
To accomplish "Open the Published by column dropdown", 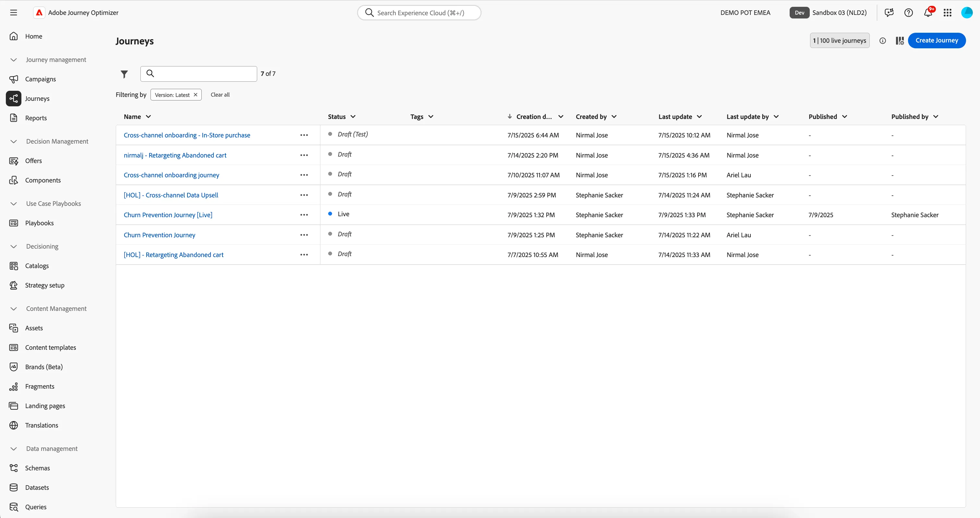I will coord(936,117).
